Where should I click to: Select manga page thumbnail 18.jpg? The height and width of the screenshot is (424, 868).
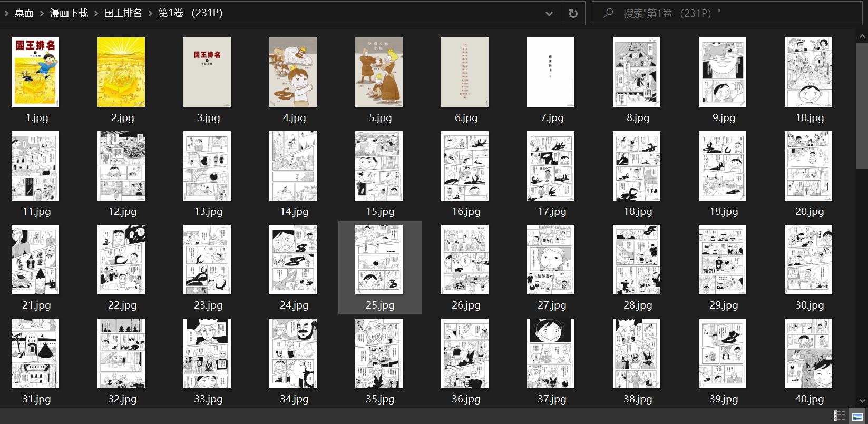tap(637, 166)
